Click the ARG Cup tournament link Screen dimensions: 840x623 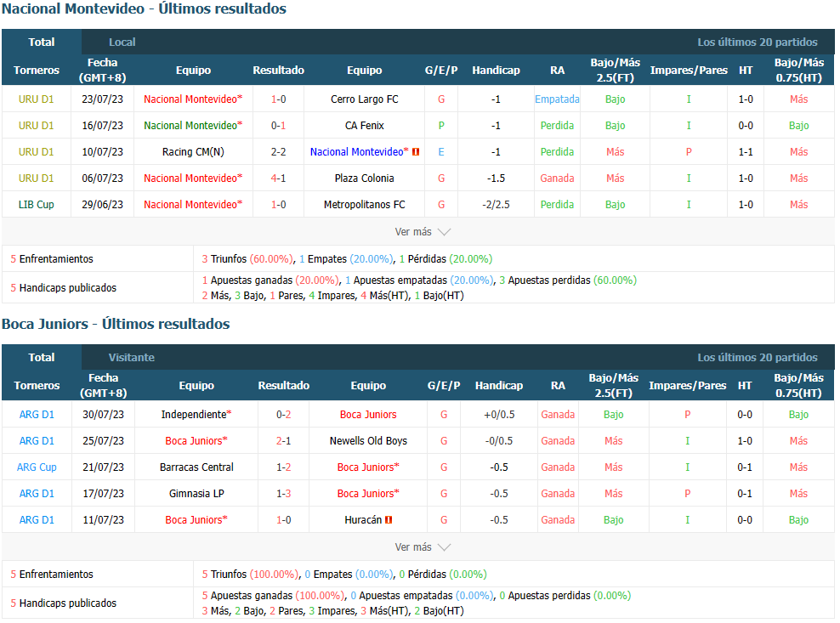click(37, 467)
